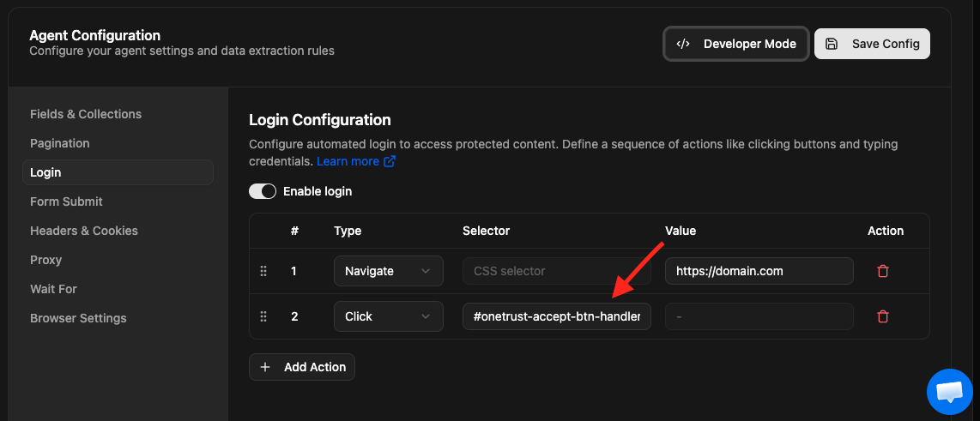Screen dimensions: 980x421
Task: Open the Navigate type dropdown
Action: [388, 271]
